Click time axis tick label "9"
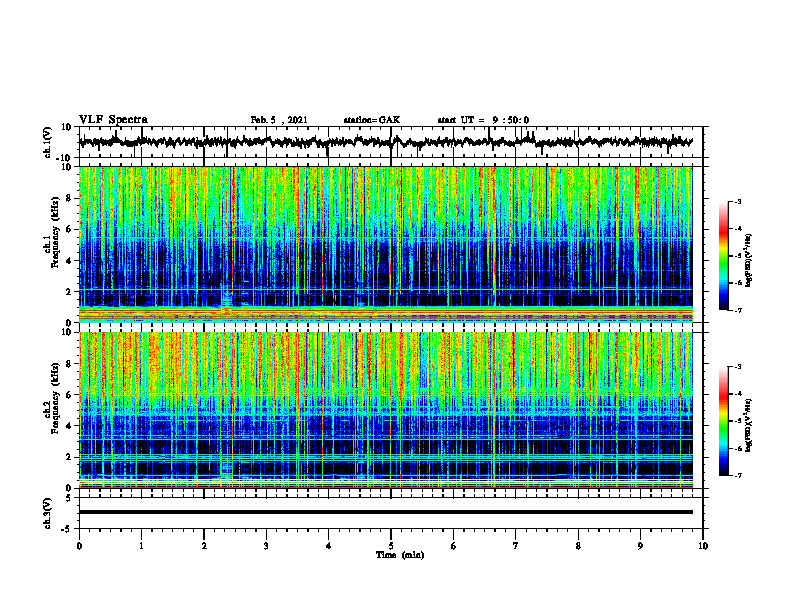Viewport: 792px width, 612px height. pos(640,546)
